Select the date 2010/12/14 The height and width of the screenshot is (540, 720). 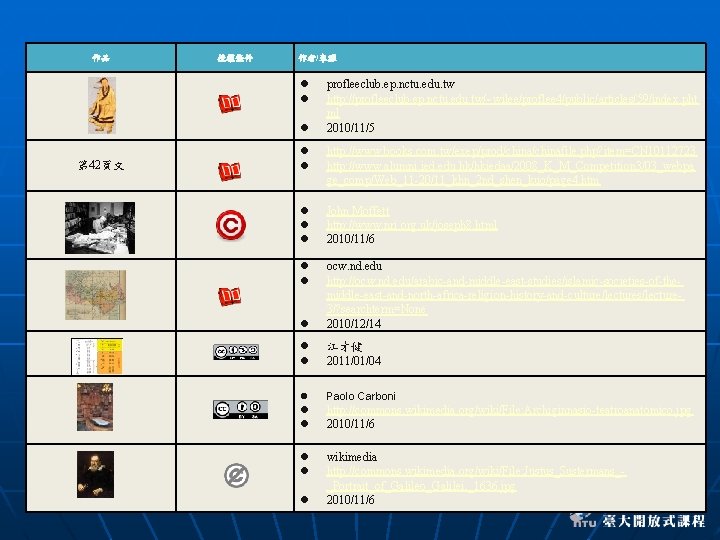coord(354,323)
